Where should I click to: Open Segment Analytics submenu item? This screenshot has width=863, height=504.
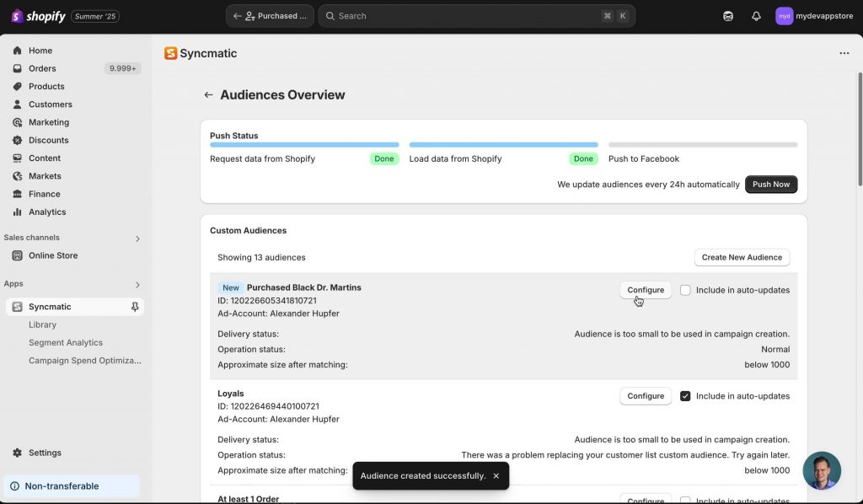click(x=66, y=343)
